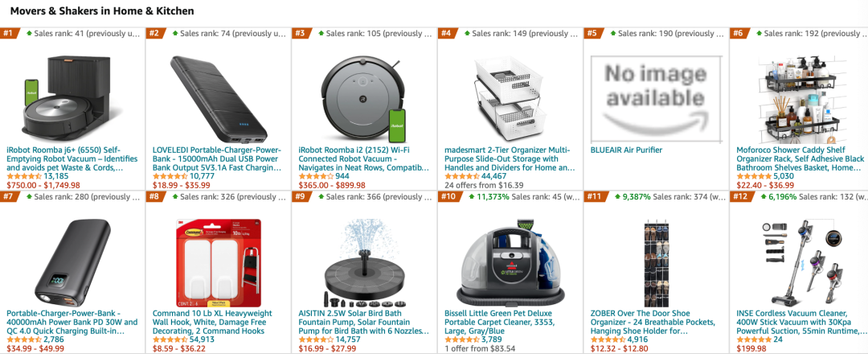Click the Moforoco Shower Caddy image
Screen dimensions: 868x354
point(801,99)
